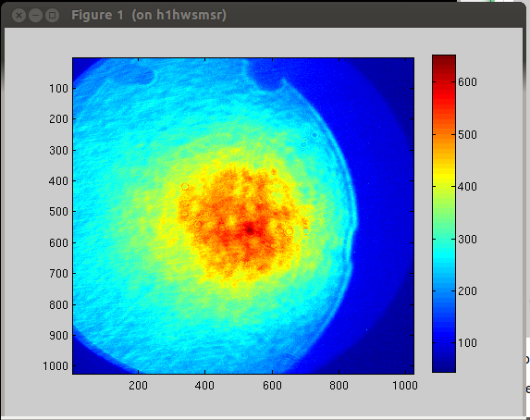
Task: Click the 300 tick label on the colorbar
Action: pos(467,239)
